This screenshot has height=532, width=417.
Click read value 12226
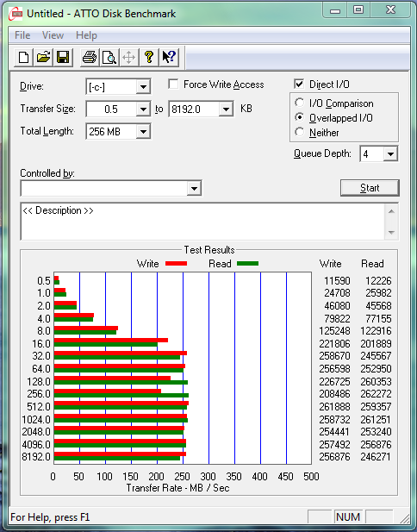point(378,281)
